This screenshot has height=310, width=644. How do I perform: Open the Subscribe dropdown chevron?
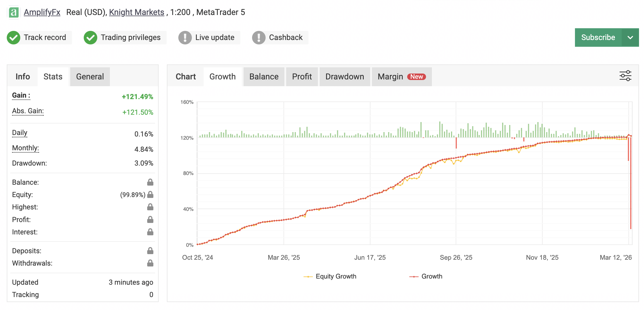coord(630,37)
